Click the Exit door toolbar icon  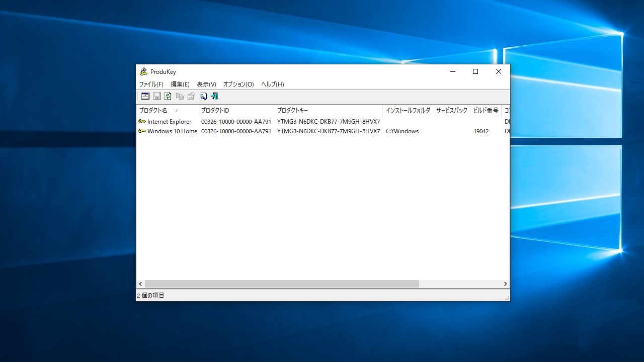click(215, 96)
